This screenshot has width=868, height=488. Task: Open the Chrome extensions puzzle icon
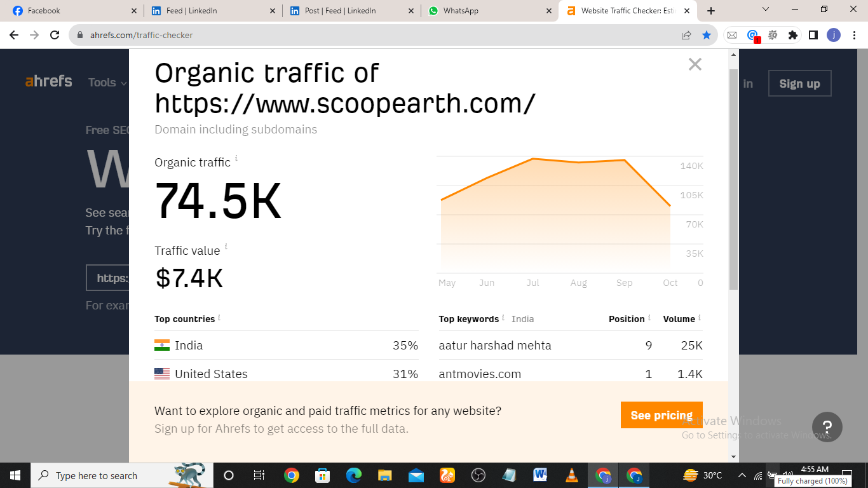tap(792, 35)
